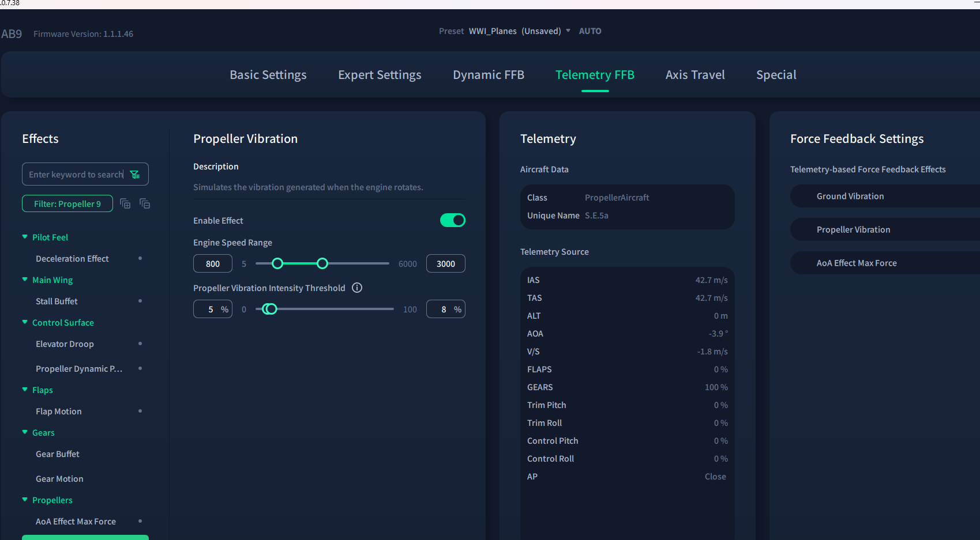The image size is (980, 540).
Task: Click the expand all effects icon
Action: [x=125, y=203]
